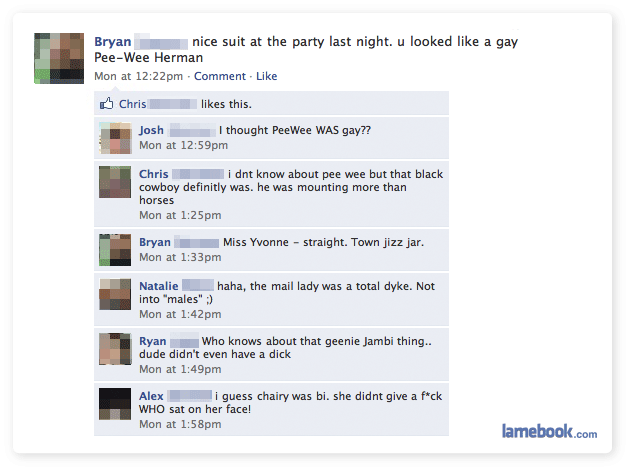Viewport: 630px width, 471px height.
Task: Click Josh's comment avatar
Action: click(115, 138)
